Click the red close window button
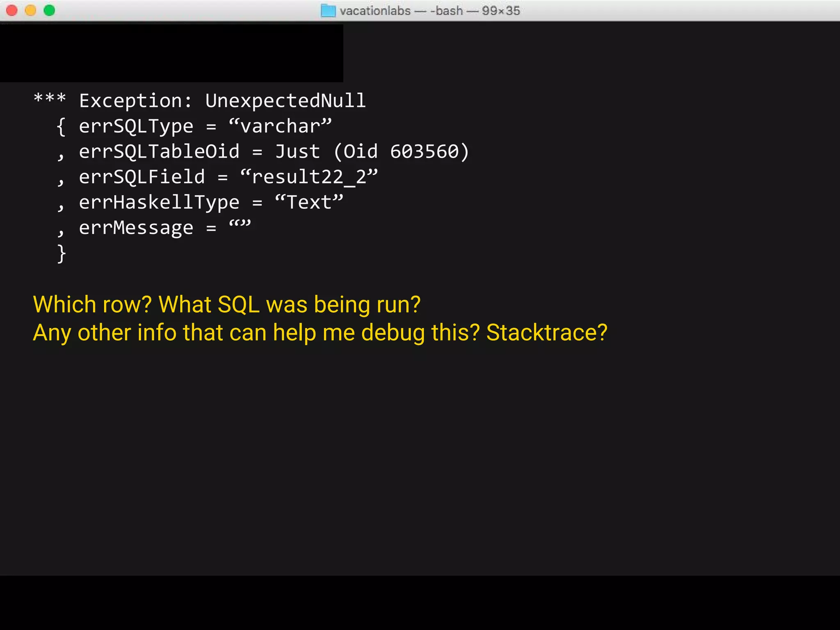Viewport: 840px width, 630px height. click(12, 10)
